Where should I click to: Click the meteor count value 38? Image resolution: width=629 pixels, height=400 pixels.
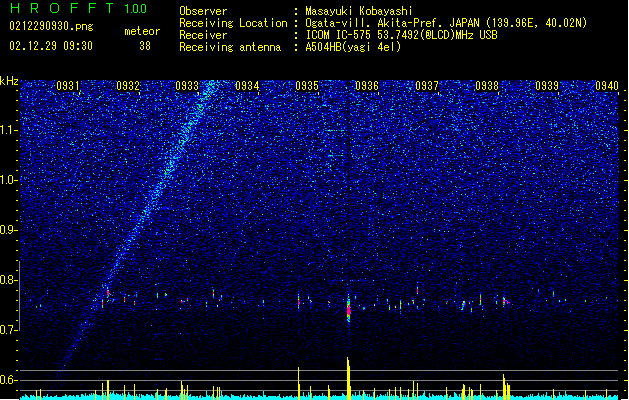click(x=145, y=46)
